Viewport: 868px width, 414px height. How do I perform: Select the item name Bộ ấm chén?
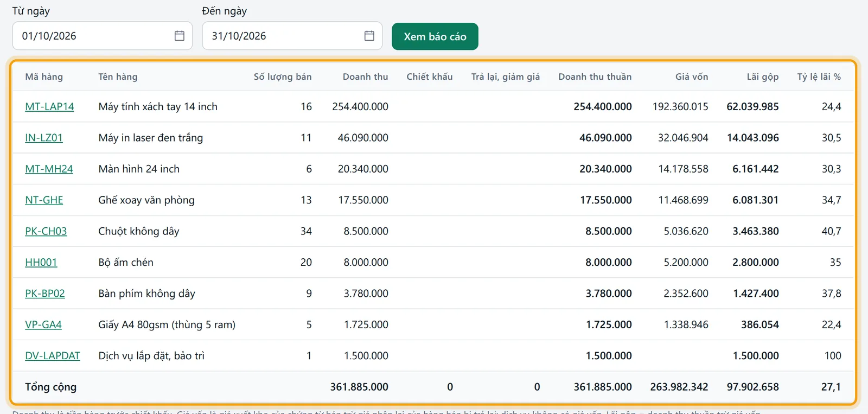(x=126, y=263)
